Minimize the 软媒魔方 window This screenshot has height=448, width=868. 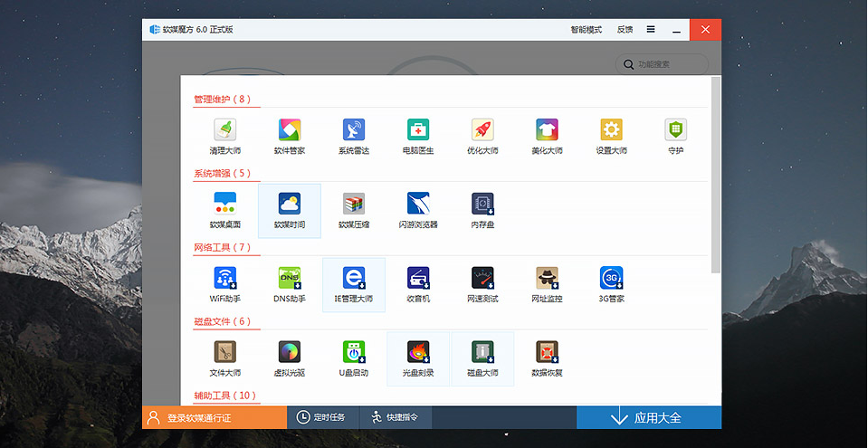click(676, 30)
